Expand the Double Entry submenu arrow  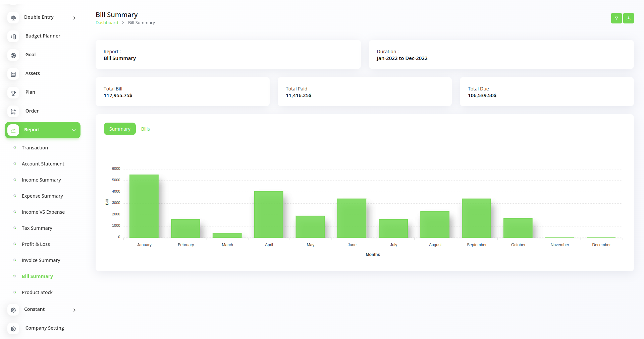(74, 18)
